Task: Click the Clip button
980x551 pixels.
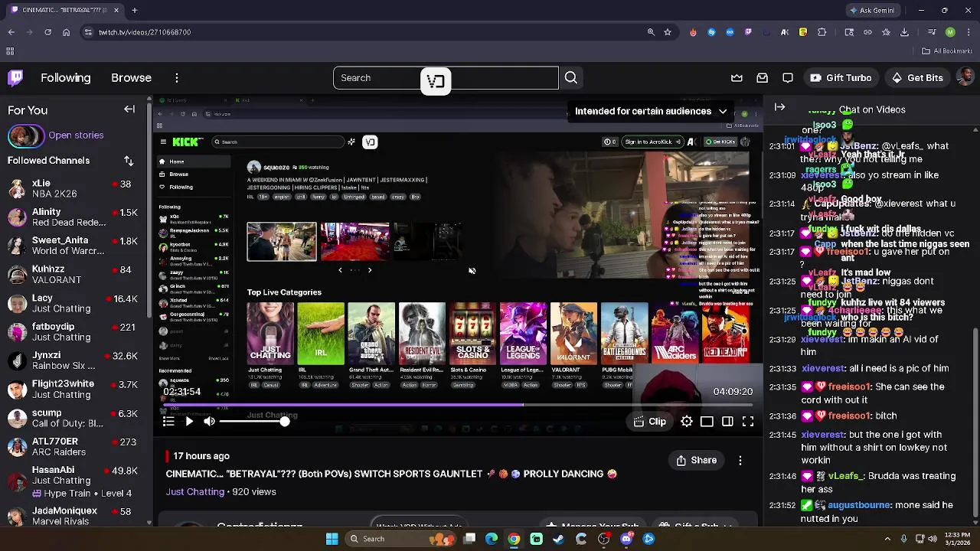Action: tap(649, 422)
